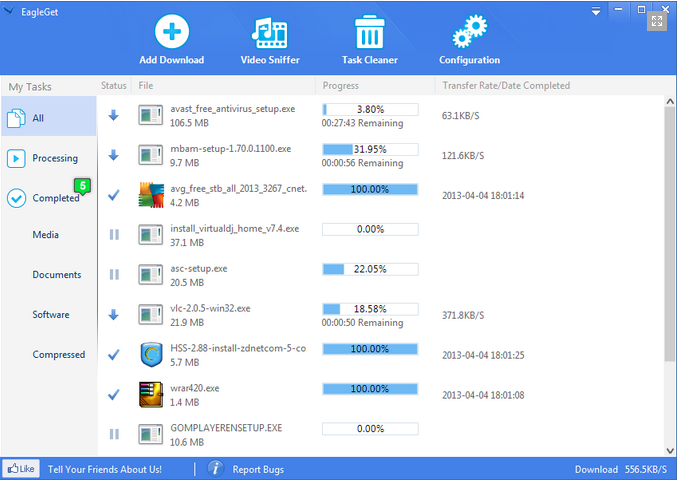The image size is (678, 483).
Task: Click the green 5 badge on Completed
Action: pos(82,186)
